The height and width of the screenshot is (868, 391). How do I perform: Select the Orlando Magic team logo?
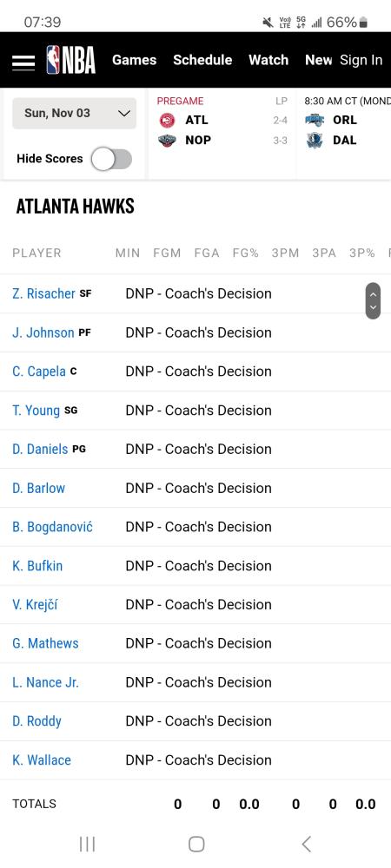315,120
